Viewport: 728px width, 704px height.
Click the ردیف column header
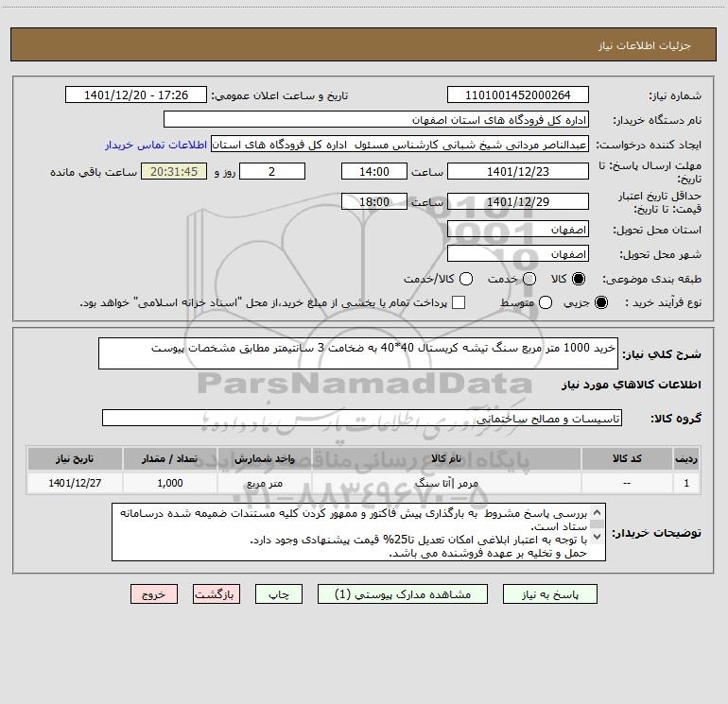[686, 458]
